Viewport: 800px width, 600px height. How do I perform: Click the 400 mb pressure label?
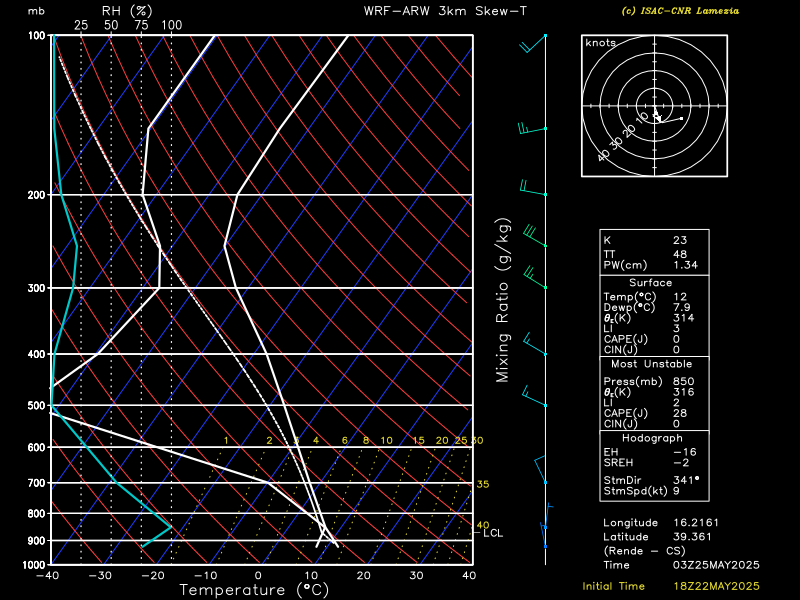pos(37,354)
